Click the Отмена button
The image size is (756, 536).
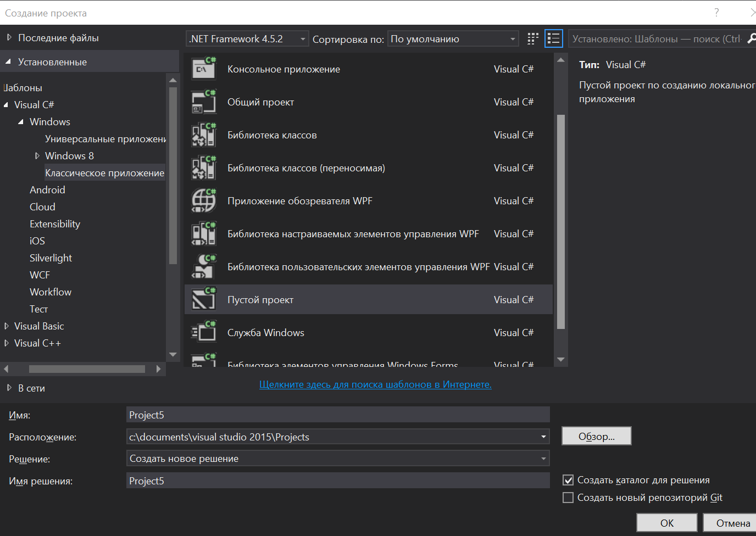click(x=730, y=523)
